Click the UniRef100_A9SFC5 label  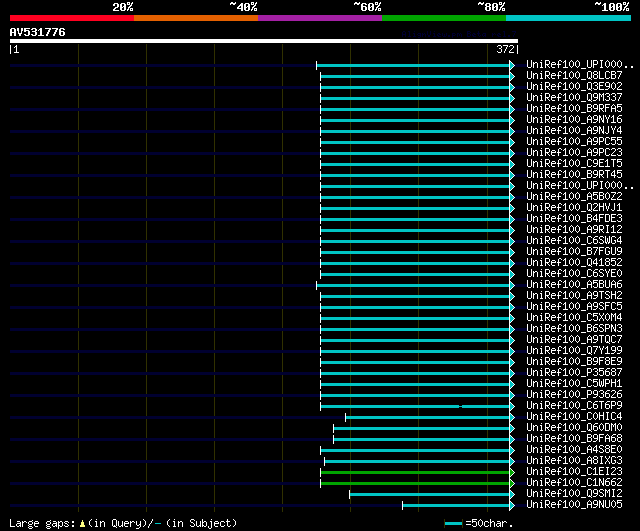coord(574,307)
